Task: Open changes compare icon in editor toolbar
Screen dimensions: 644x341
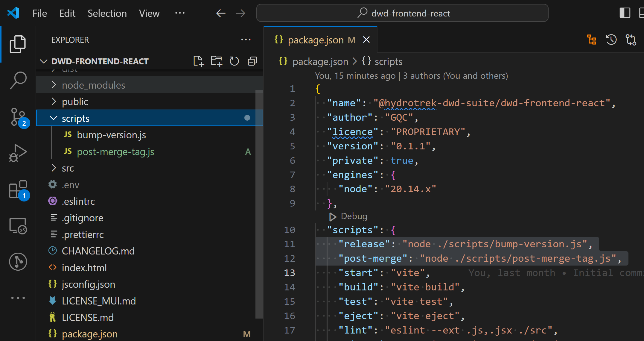Action: [x=631, y=40]
